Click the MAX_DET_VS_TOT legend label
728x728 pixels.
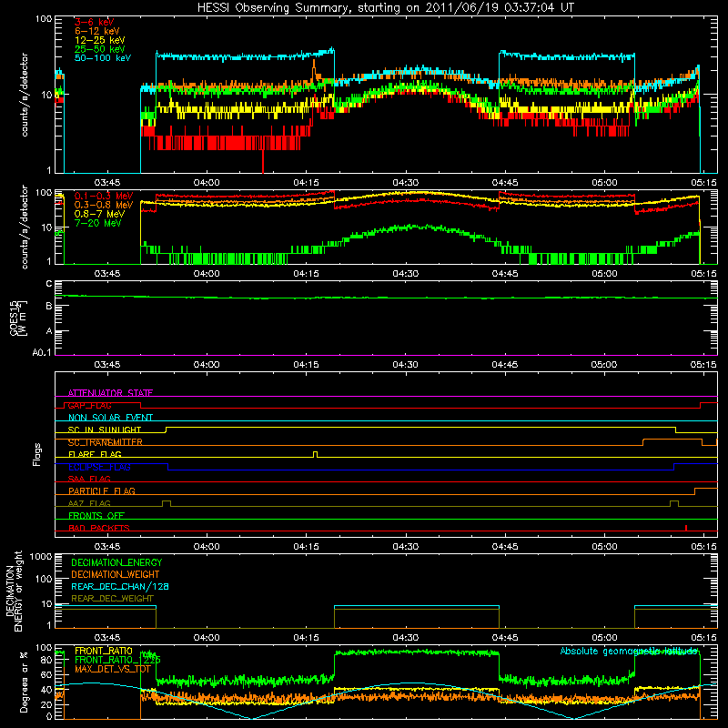click(113, 669)
